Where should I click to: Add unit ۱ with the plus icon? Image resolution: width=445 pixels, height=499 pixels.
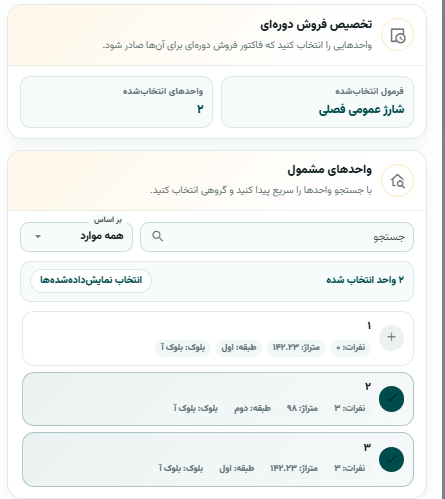[391, 337]
